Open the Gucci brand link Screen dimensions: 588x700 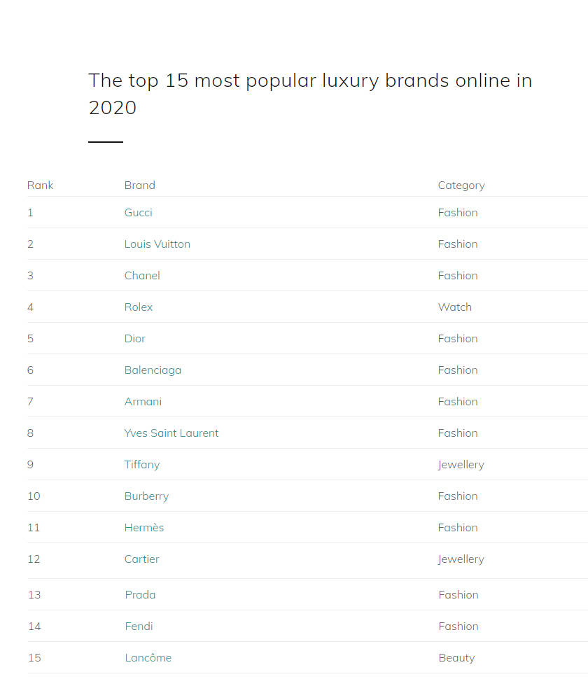tap(139, 213)
